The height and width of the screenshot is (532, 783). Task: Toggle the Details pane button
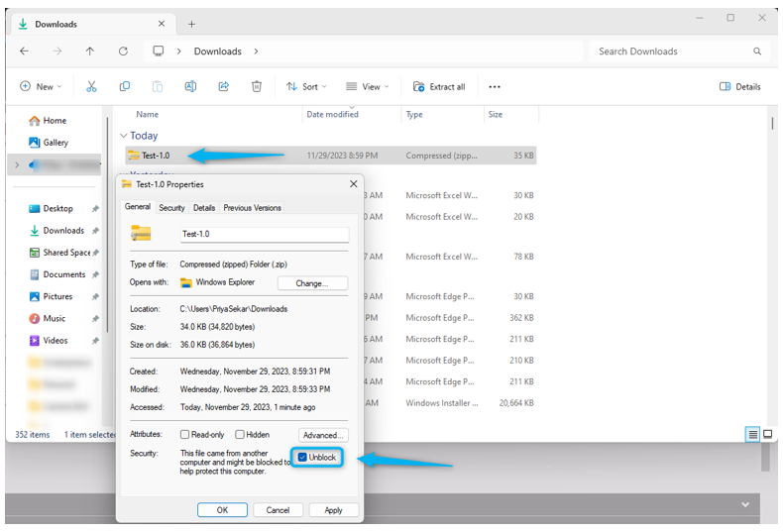click(x=740, y=87)
